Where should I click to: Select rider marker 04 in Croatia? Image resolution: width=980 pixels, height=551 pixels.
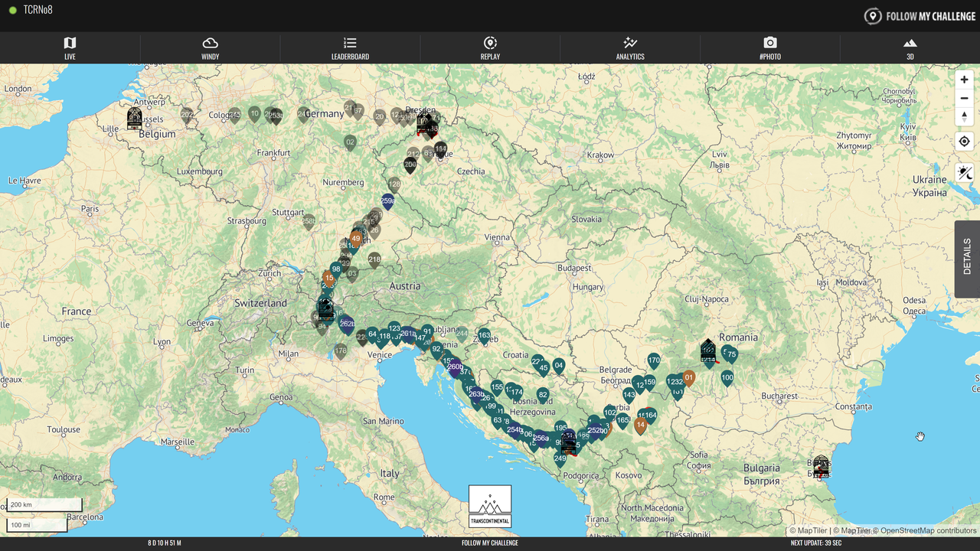point(559,367)
